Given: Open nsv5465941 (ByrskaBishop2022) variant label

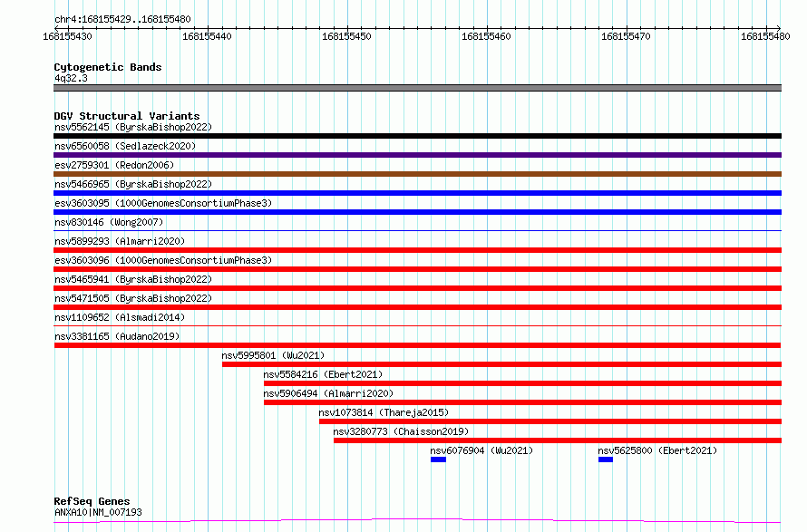Looking at the screenshot, I should 133,279.
